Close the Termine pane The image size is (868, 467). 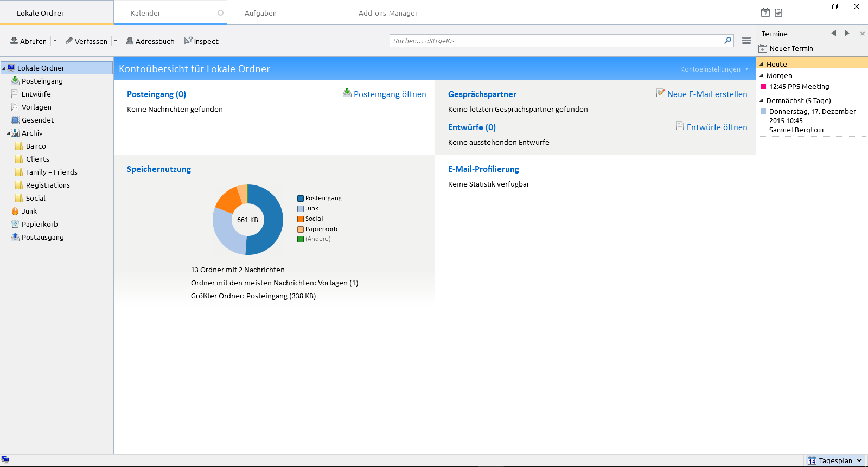click(x=862, y=34)
